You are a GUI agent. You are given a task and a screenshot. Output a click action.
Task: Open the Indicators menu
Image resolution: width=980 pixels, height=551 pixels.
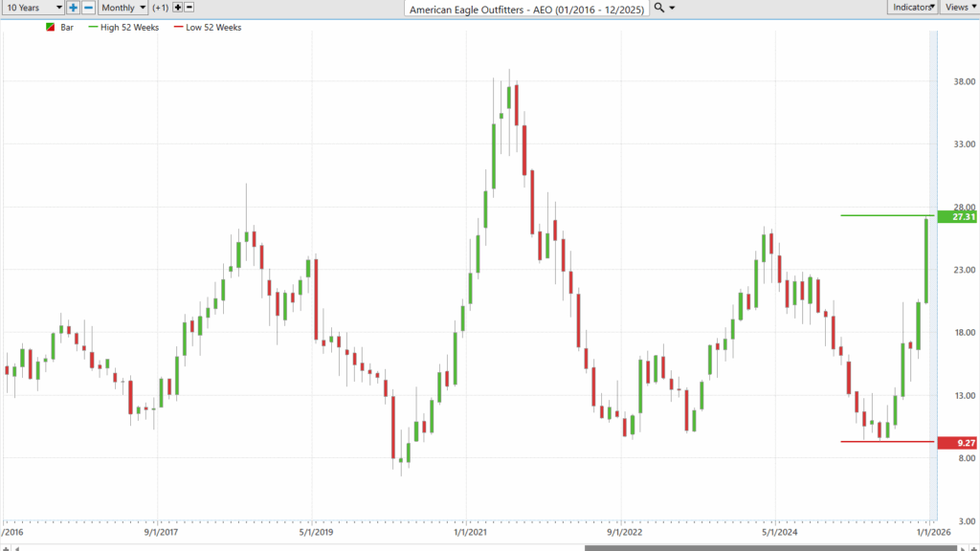pyautogui.click(x=912, y=8)
